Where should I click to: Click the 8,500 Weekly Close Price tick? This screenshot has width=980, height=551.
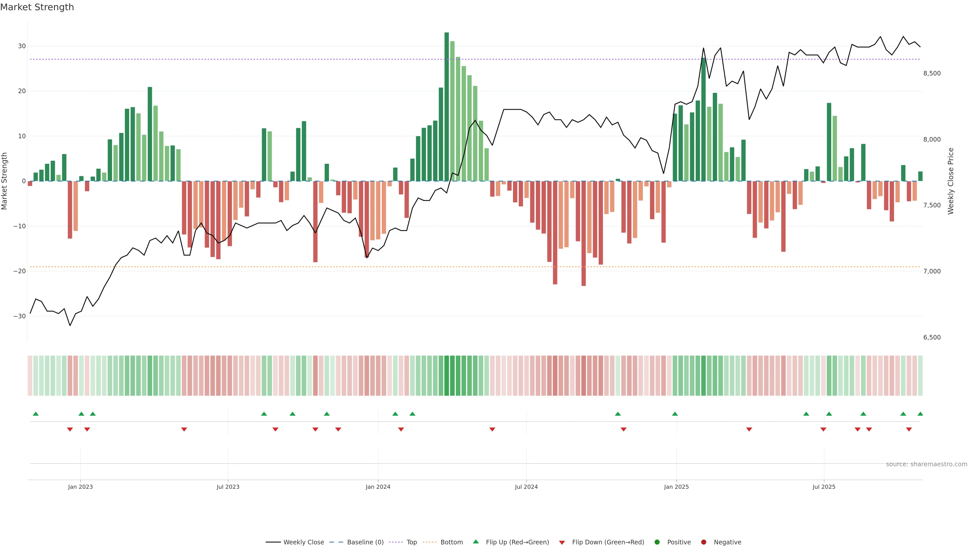tap(932, 73)
